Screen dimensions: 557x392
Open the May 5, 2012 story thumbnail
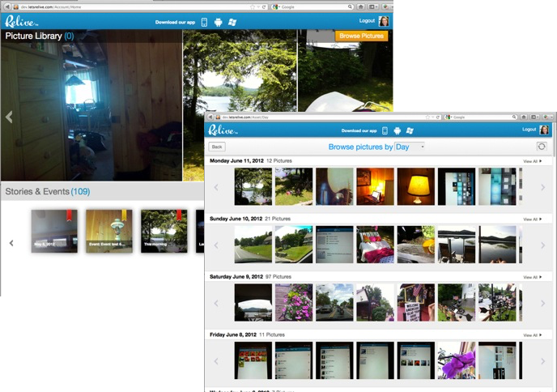[x=54, y=231]
